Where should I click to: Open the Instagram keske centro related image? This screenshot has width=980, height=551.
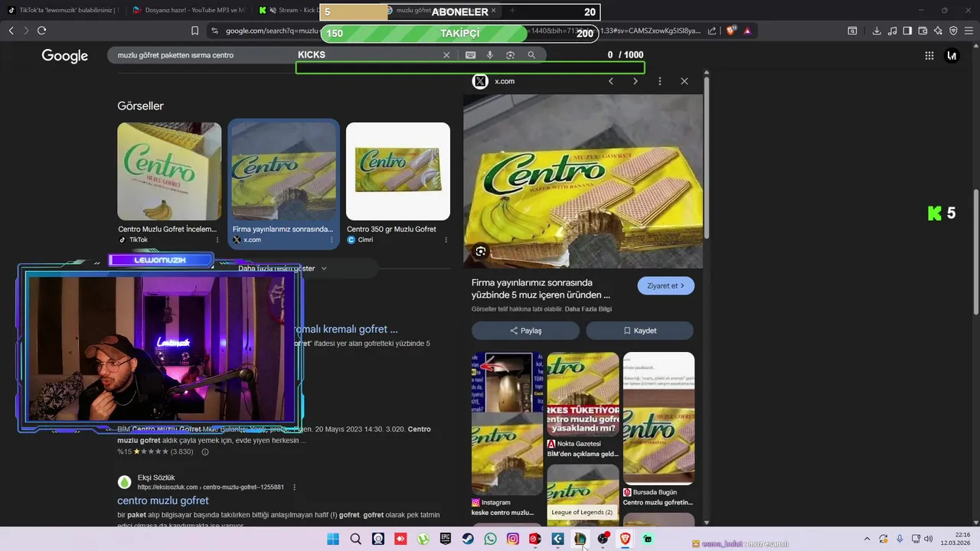coord(507,424)
